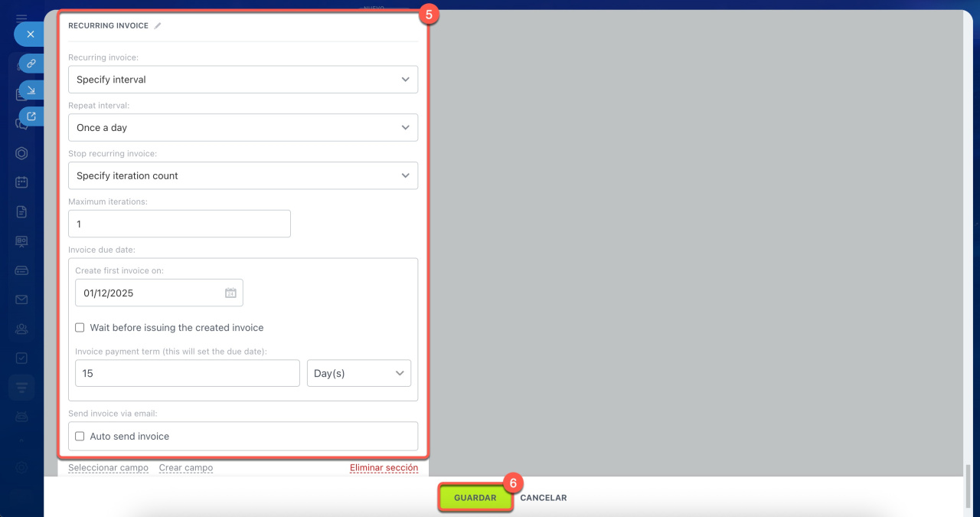Check the Auto send invoice checkbox

pyautogui.click(x=80, y=437)
